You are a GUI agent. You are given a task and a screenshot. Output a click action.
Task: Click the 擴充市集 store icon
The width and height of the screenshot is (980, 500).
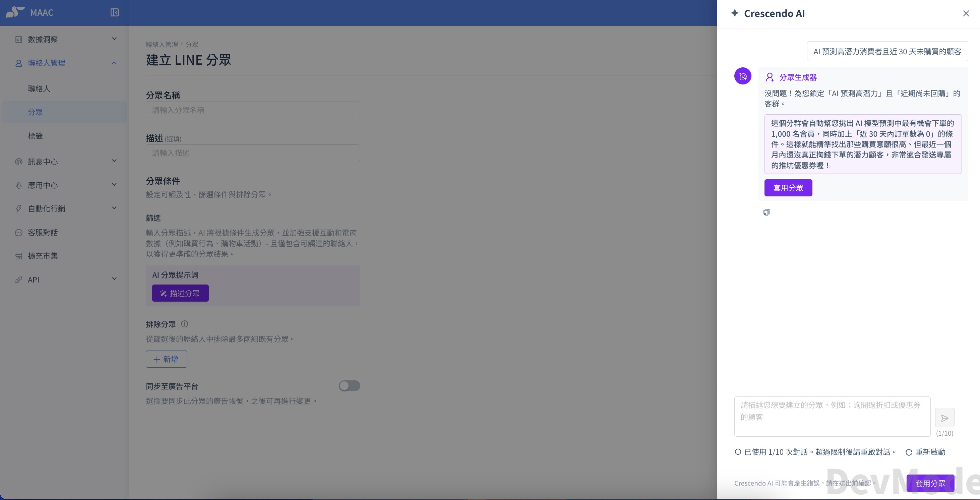[x=19, y=256]
